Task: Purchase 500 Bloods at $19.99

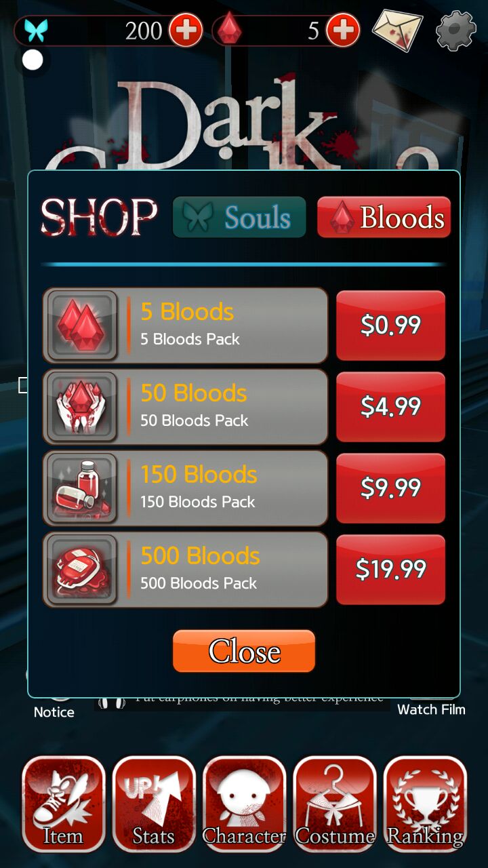Action: 390,570
